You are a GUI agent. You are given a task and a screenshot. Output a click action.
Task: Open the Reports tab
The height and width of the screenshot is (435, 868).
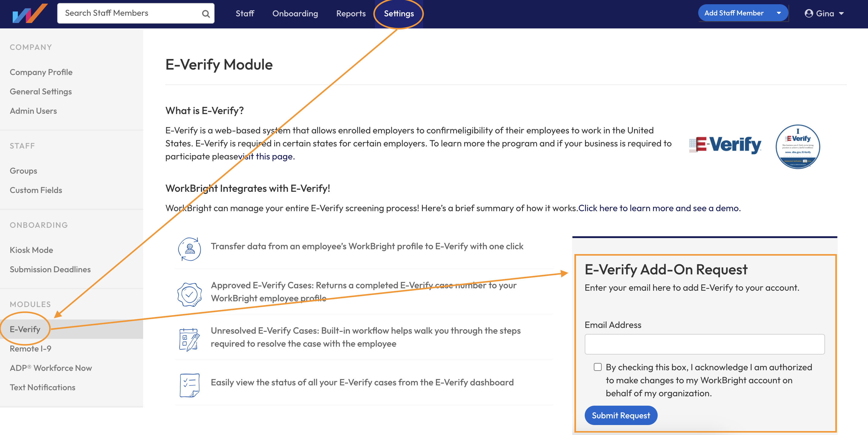click(x=350, y=14)
